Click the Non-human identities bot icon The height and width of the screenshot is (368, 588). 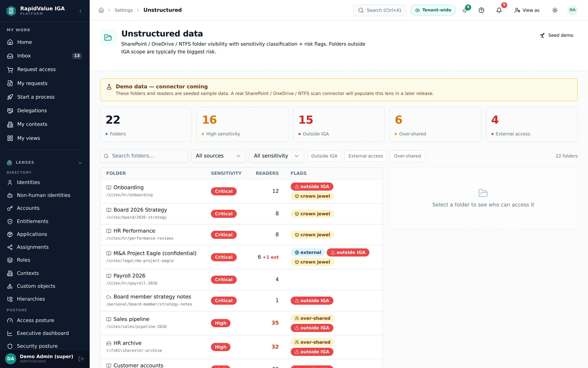point(10,195)
